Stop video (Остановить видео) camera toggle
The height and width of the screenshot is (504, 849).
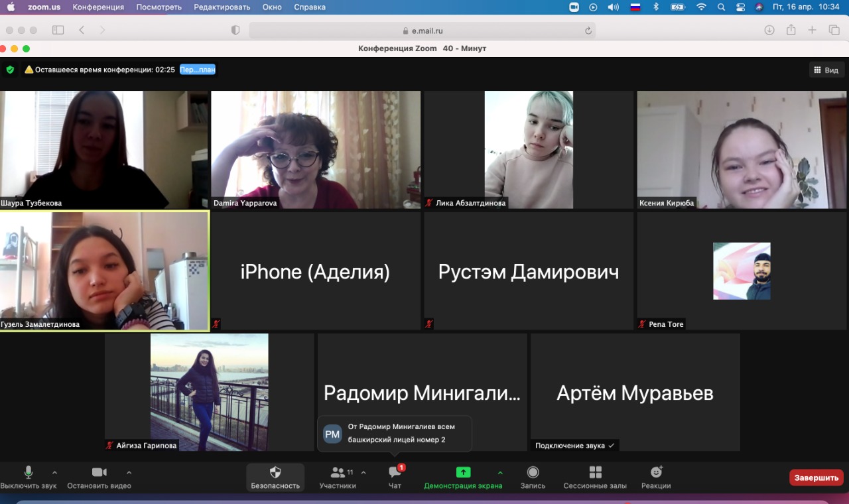pyautogui.click(x=99, y=473)
